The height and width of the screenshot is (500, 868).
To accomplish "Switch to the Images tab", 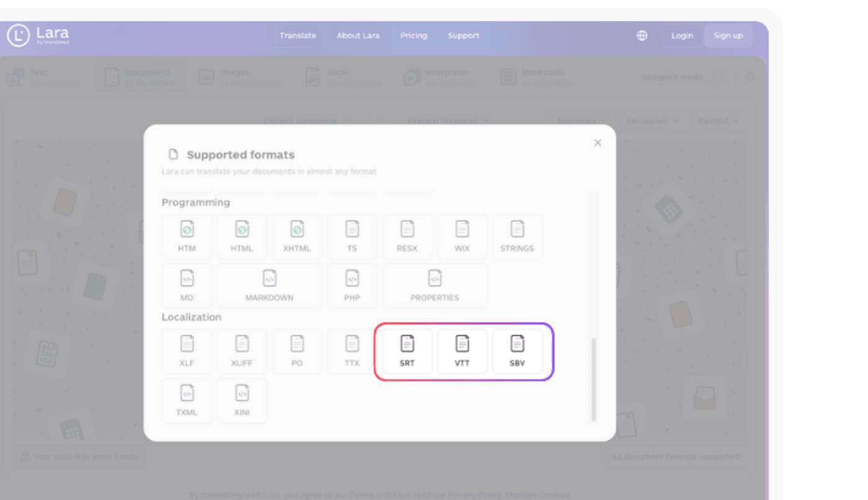I will (x=239, y=78).
